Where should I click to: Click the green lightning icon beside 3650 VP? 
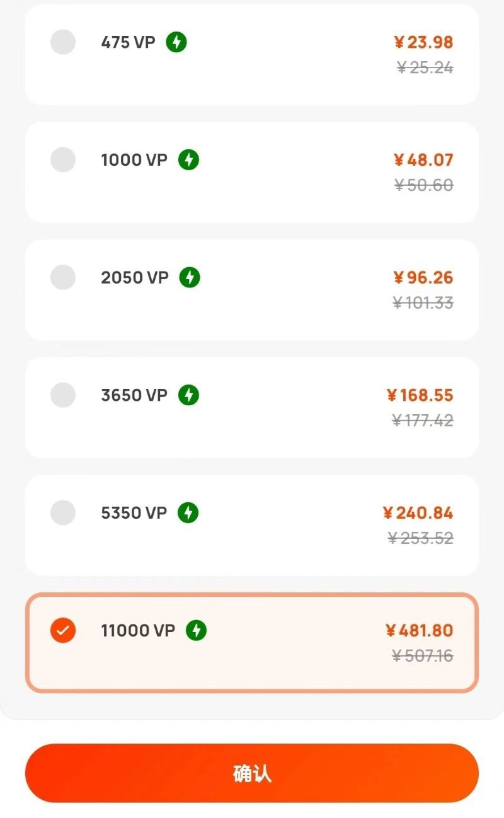point(188,395)
